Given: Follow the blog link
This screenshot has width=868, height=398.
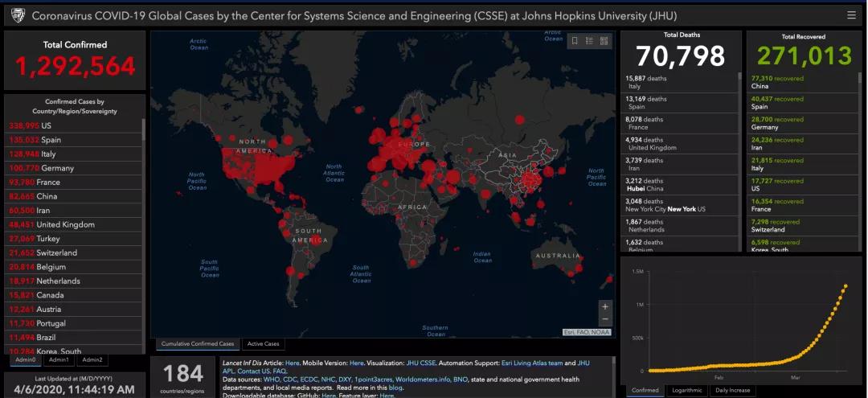Looking at the screenshot, I should tap(395, 388).
